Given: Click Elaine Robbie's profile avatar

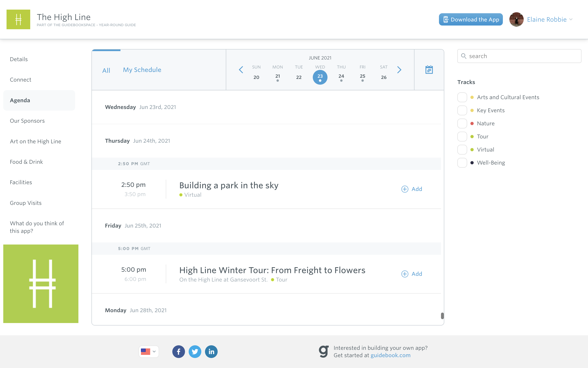Looking at the screenshot, I should [x=516, y=19].
